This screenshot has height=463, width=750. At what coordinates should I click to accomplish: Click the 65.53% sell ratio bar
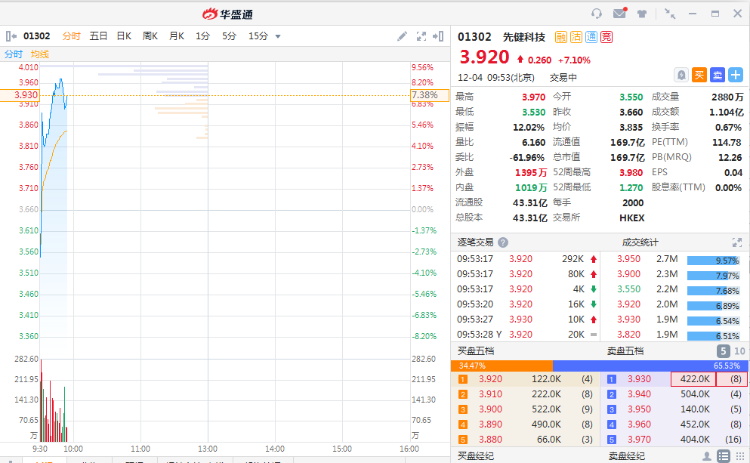click(651, 366)
